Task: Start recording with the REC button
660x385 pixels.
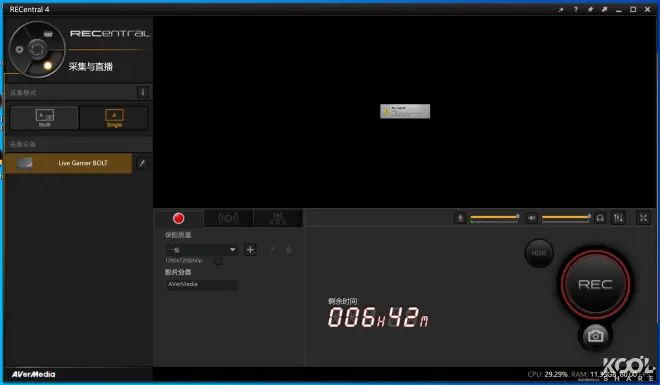Action: pyautogui.click(x=595, y=284)
